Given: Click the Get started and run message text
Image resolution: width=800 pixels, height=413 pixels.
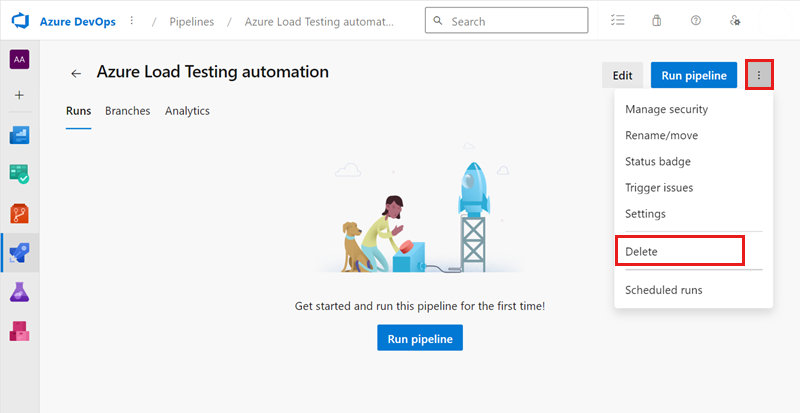Looking at the screenshot, I should click(420, 306).
